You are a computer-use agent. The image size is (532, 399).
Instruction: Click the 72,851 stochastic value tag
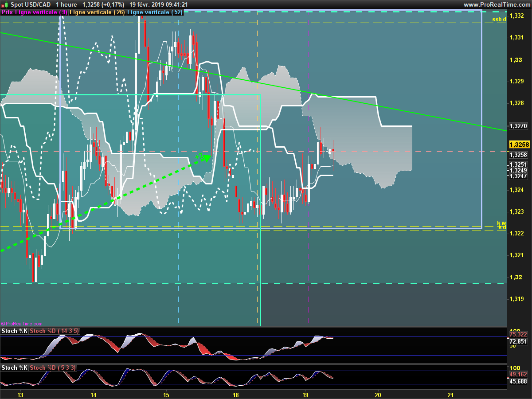click(x=518, y=342)
